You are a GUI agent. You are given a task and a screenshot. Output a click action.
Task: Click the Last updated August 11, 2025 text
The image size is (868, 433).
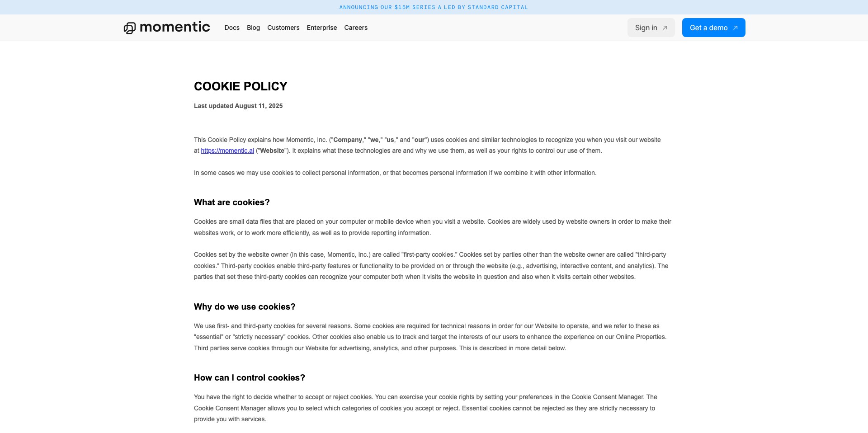click(x=238, y=106)
